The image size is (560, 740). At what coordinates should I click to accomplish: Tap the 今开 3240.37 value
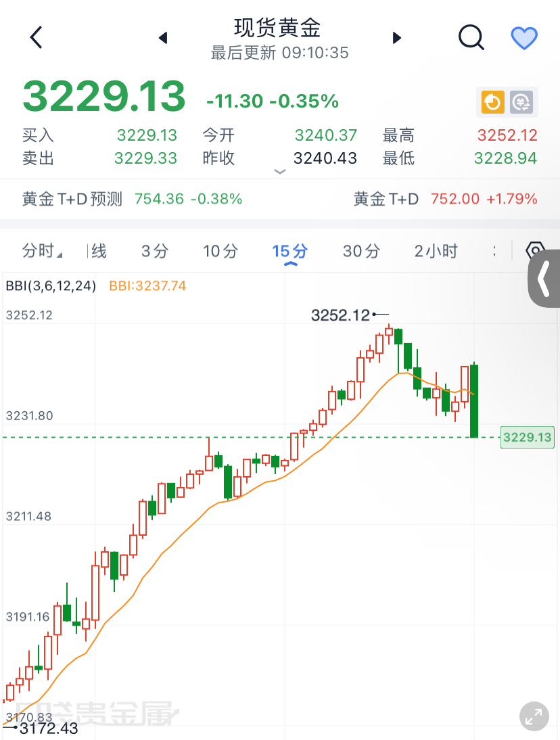pyautogui.click(x=326, y=135)
